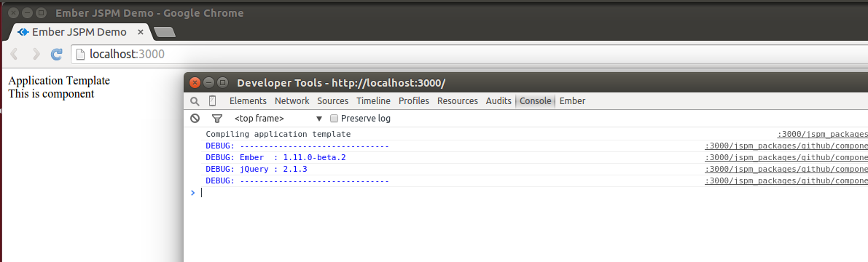This screenshot has width=868, height=262.
Task: Clear the console with the ban icon
Action: tap(195, 119)
